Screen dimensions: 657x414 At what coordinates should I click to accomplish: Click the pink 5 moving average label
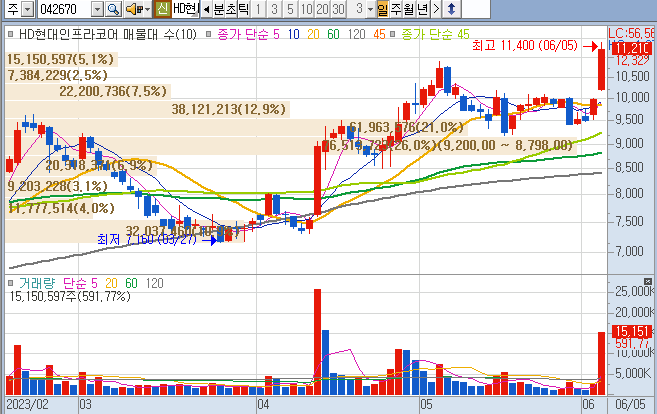coord(276,34)
